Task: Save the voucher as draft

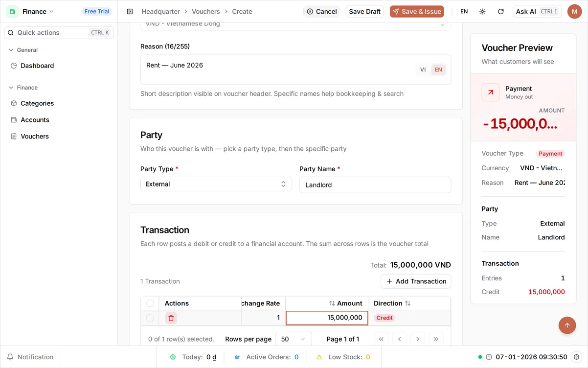Action: 364,11
